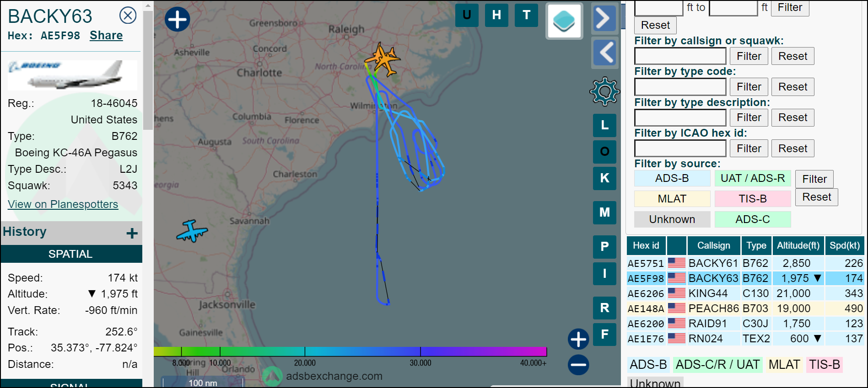Viewport: 868px width, 388px height.
Task: Click Reset button under altitude filter
Action: 655,25
